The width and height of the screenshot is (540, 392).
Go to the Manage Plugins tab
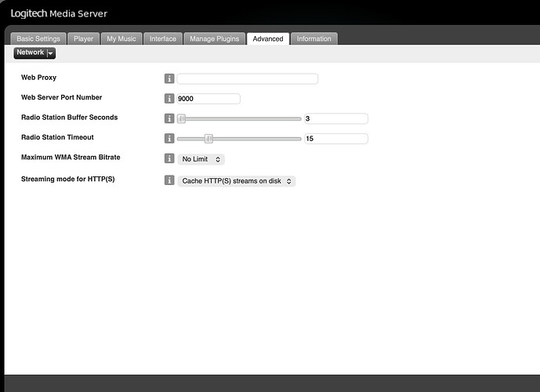click(214, 38)
